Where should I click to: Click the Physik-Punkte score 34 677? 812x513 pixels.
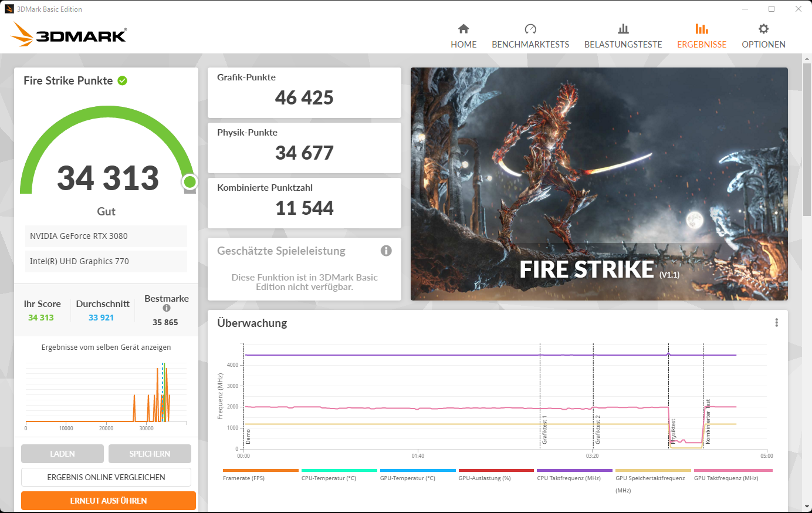[304, 153]
